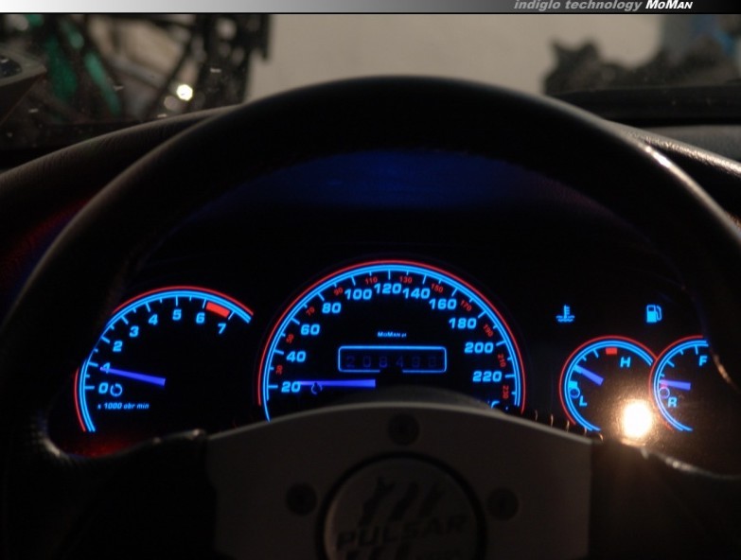Click the small red 170 on the speedometer
This screenshot has height=560, width=741.
466,306
